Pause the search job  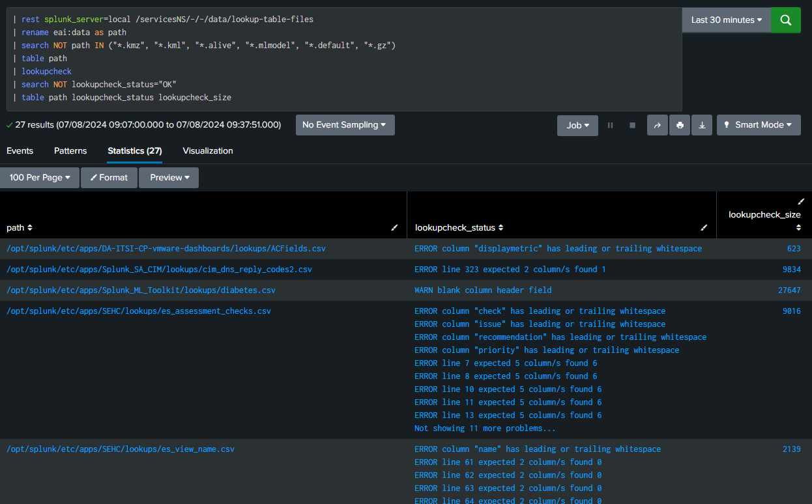(610, 125)
